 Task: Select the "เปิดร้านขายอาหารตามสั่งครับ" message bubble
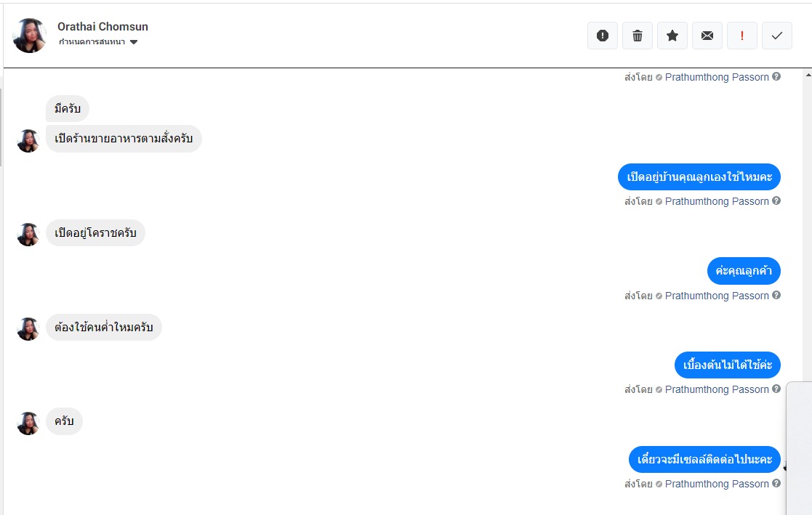pos(124,139)
